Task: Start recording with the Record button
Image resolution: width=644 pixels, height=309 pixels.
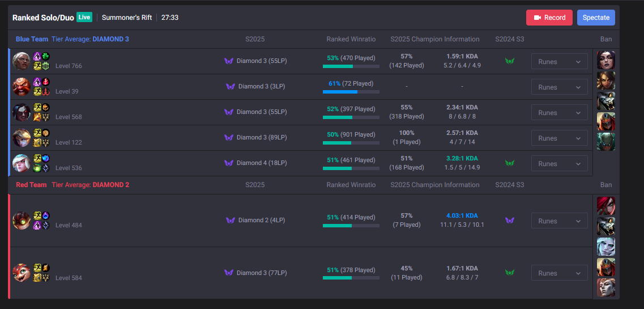Action: 549,18
